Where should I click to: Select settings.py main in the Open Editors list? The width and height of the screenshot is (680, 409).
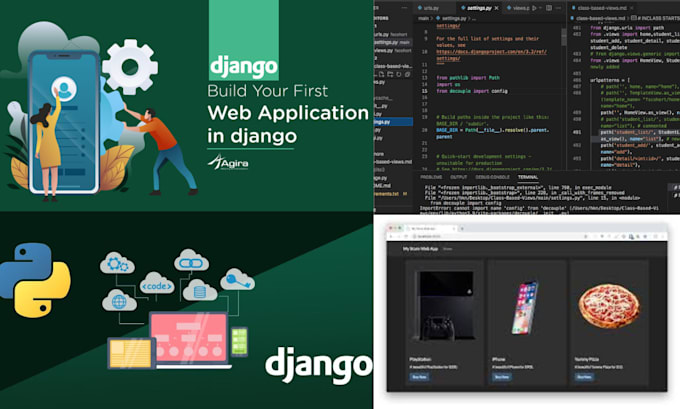(392, 43)
